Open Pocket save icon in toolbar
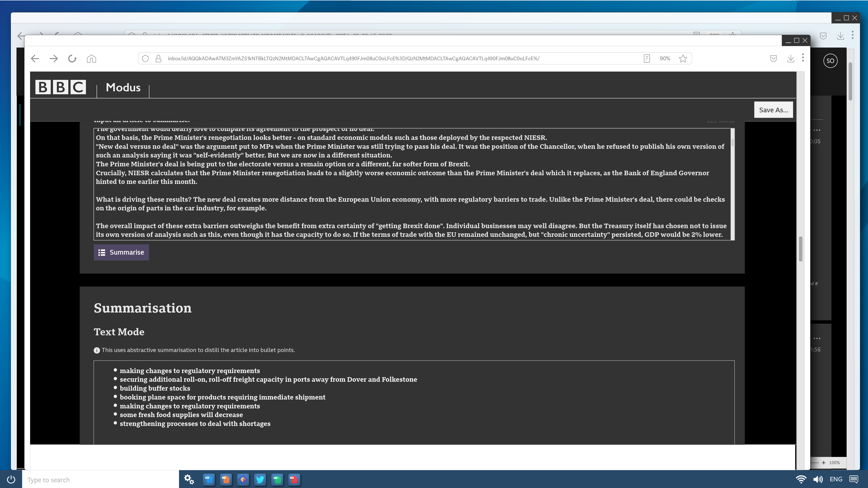This screenshot has height=488, width=868. [774, 59]
